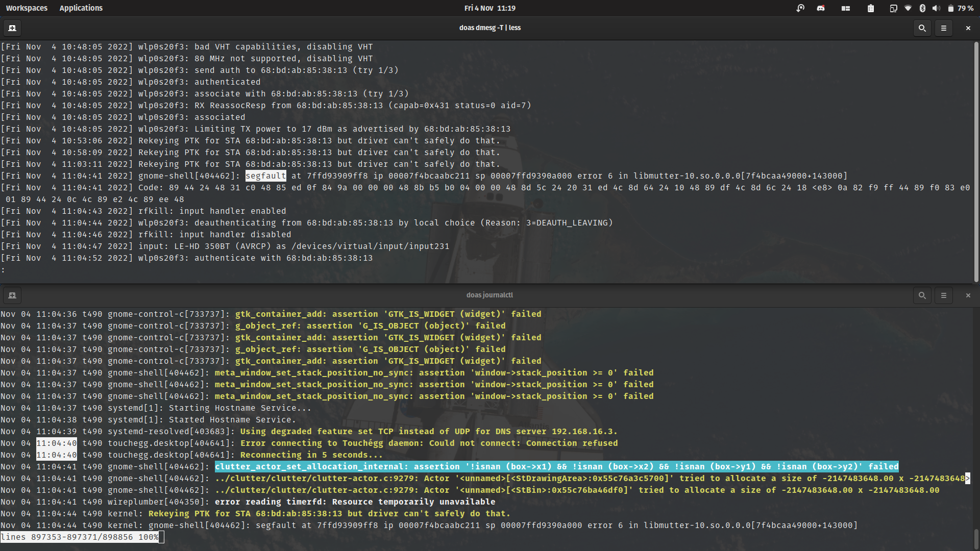
Task: Open the Discord tray icon with notification
Action: pos(821,8)
